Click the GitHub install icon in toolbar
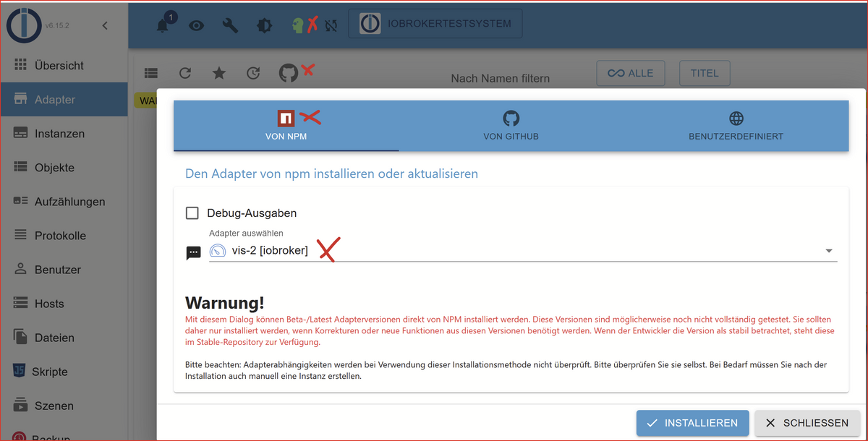Screen dimensions: 868x441 289,73
